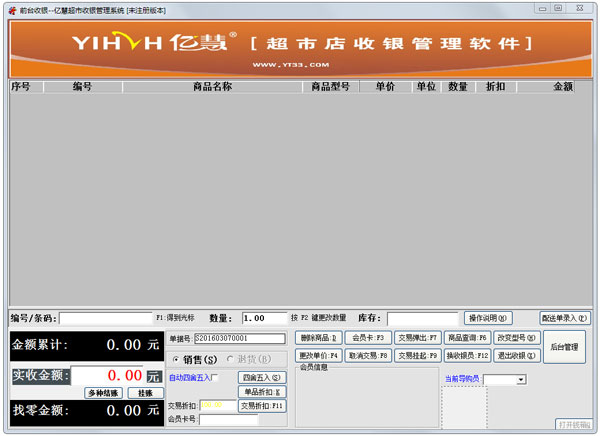600x436 pixels.
Task: Click the 序号 column header
Action: [x=26, y=87]
